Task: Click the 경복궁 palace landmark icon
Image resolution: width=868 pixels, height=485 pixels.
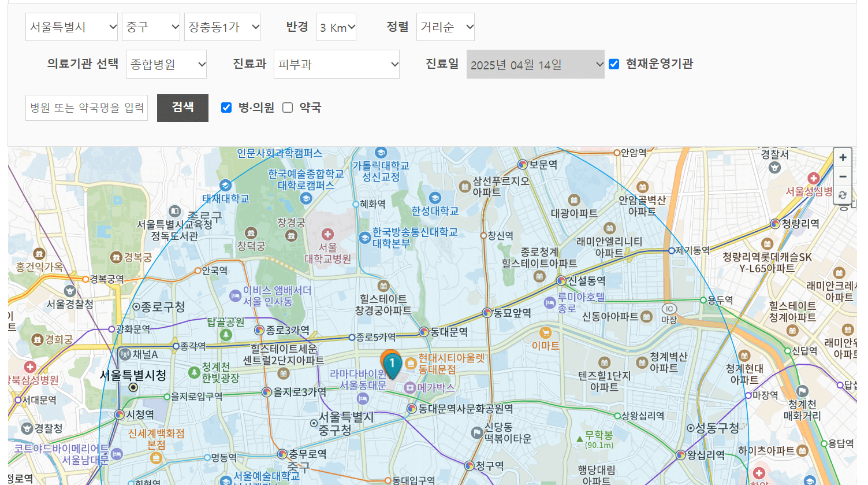Action: click(x=117, y=257)
